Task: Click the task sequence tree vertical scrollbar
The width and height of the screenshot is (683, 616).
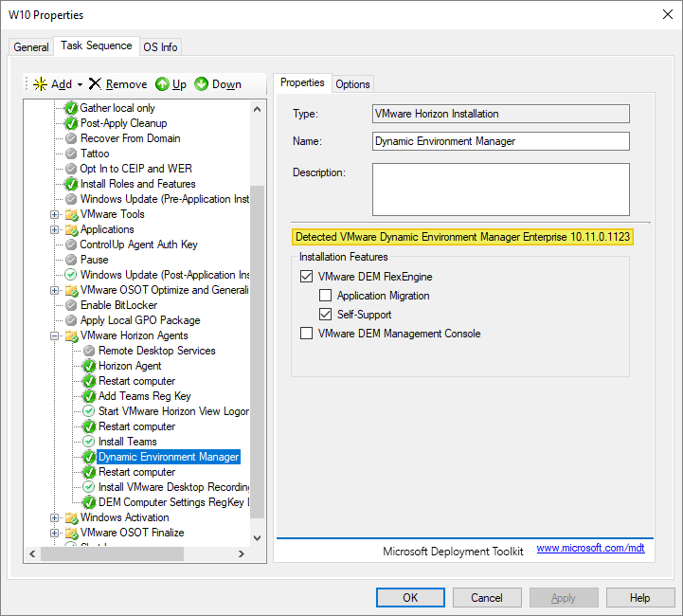Action: [x=258, y=351]
